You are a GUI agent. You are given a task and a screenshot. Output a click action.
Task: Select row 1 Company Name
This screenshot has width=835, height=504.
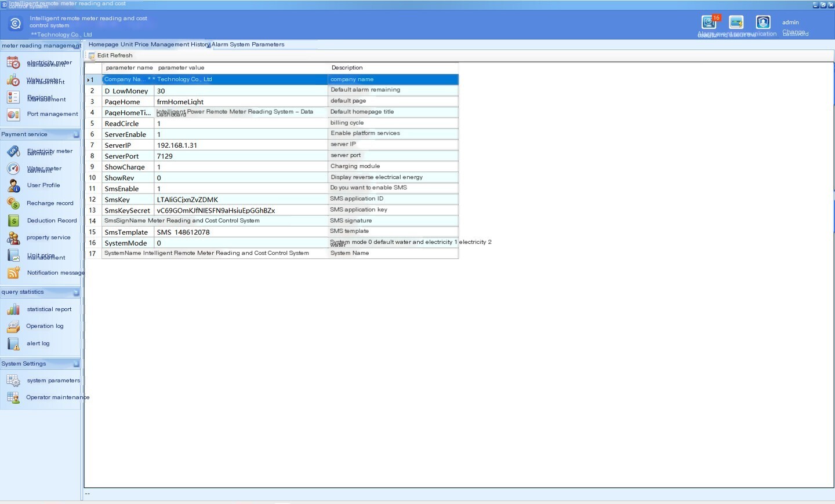(x=273, y=79)
